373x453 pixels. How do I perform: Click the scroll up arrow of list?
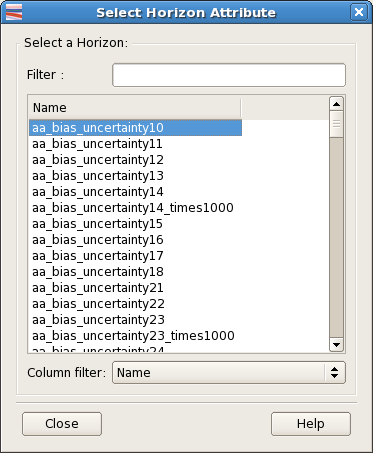336,104
